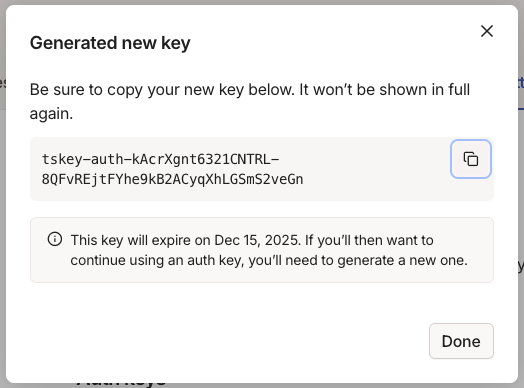This screenshot has width=524, height=388.
Task: Click 'This key will expire on' text
Action: tap(140, 240)
